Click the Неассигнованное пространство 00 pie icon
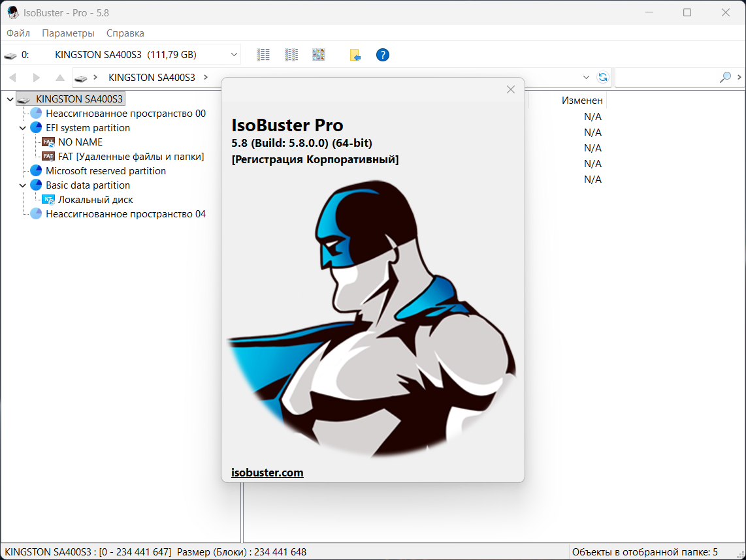Screen dimensions: 746x560 coord(36,113)
